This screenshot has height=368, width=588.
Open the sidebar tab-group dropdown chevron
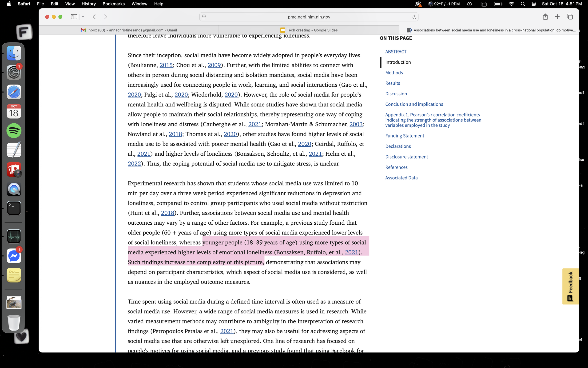click(x=83, y=17)
